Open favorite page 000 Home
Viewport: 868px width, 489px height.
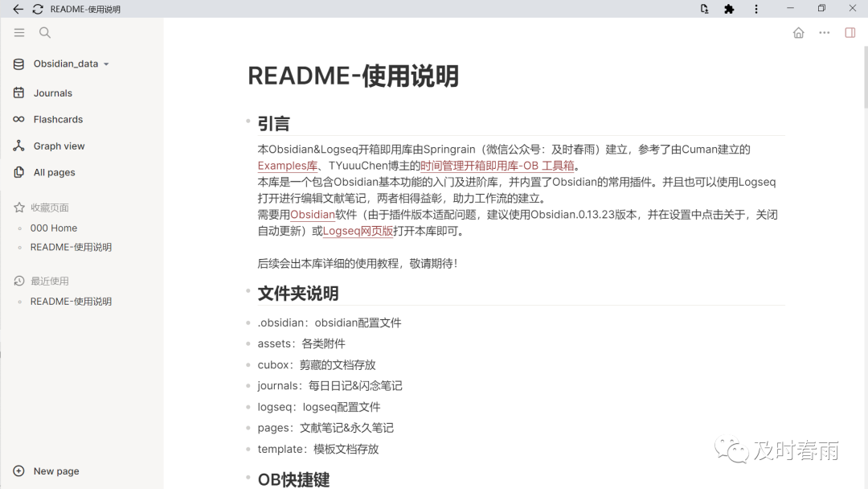(54, 228)
